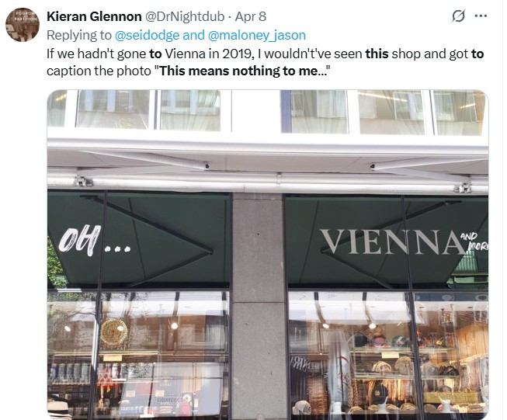The width and height of the screenshot is (507, 420).
Task: Open the three-dot More menu
Action: (x=481, y=16)
